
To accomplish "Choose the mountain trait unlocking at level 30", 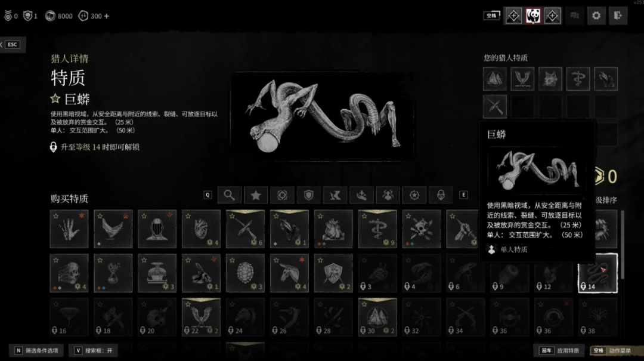I will [377, 317].
